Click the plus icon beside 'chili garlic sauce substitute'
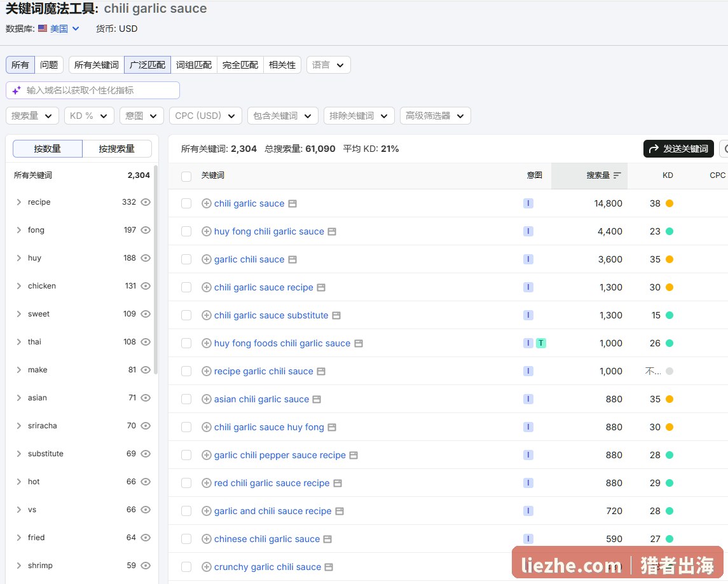The width and height of the screenshot is (728, 584). (207, 315)
